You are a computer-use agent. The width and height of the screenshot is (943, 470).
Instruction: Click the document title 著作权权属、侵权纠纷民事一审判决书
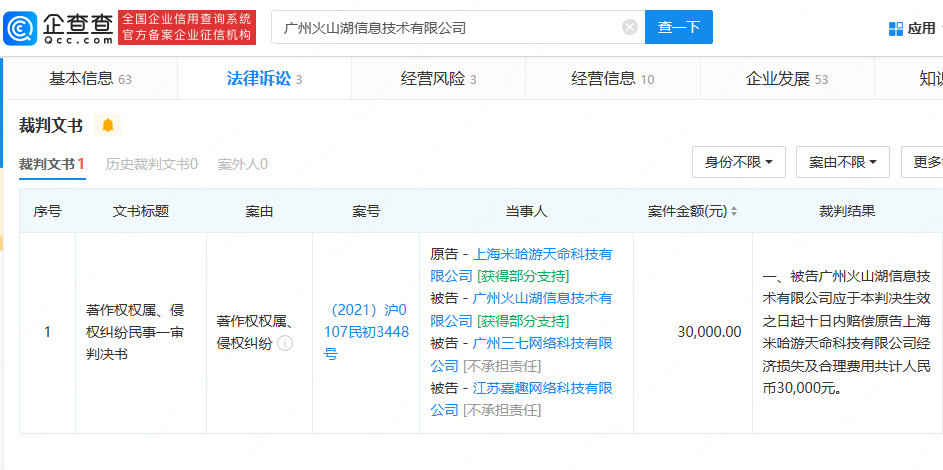point(135,332)
